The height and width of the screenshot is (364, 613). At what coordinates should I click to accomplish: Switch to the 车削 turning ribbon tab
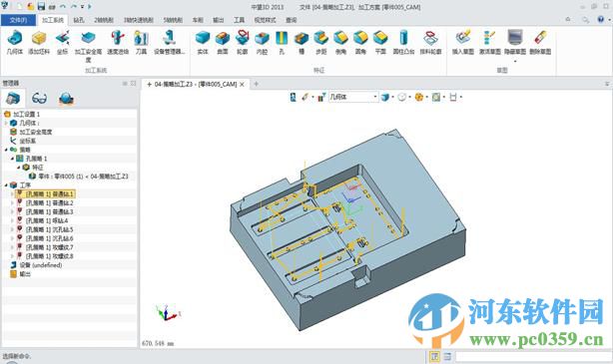(198, 20)
